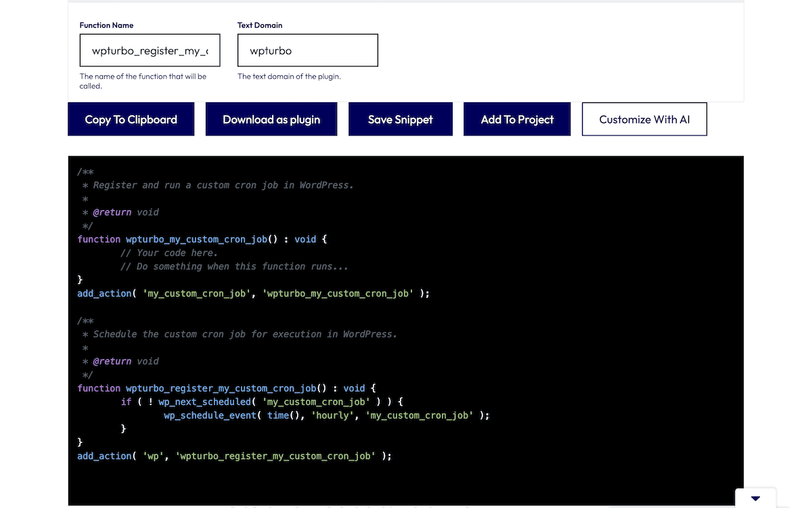Click the Add To Project button
The image size is (812, 508).
517,119
